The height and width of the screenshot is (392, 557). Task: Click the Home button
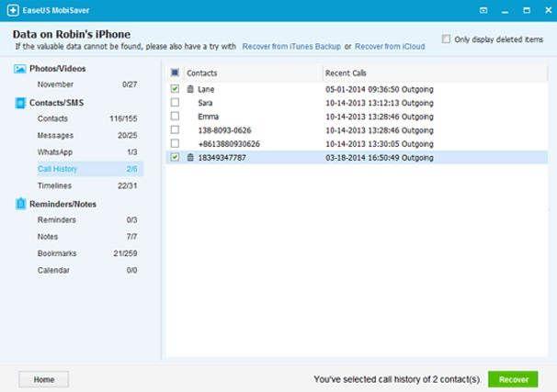click(x=43, y=379)
